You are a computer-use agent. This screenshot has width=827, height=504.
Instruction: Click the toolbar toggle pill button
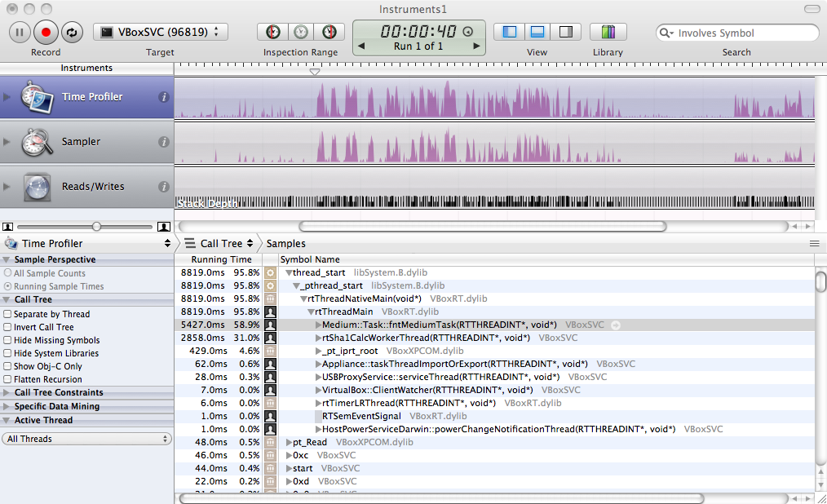coord(812,9)
